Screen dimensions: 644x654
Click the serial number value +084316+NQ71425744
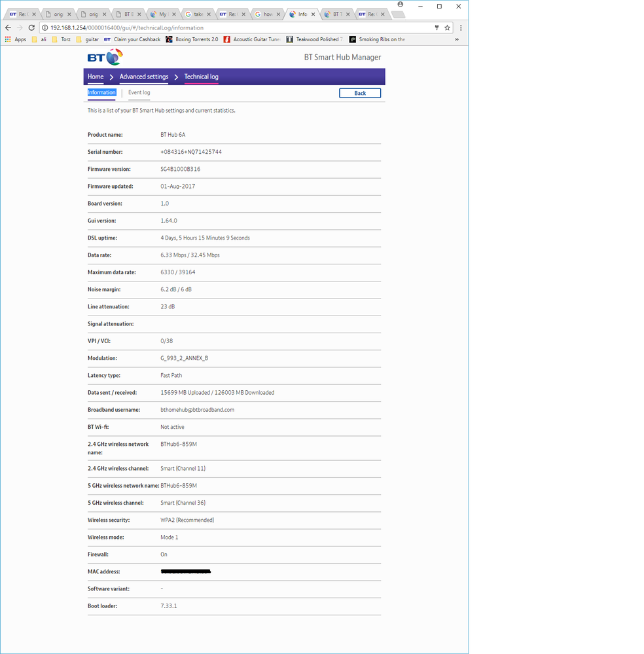(x=191, y=152)
